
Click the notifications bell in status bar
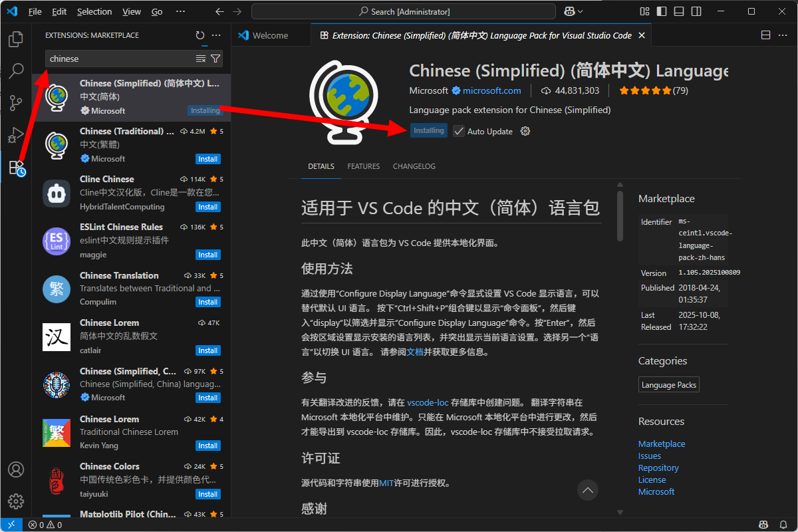[x=783, y=525]
